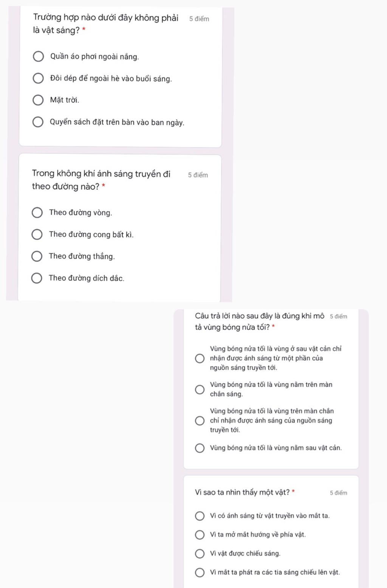
Task: Pick the "Theo đường dích dắc." answer
Action: pyautogui.click(x=37, y=278)
